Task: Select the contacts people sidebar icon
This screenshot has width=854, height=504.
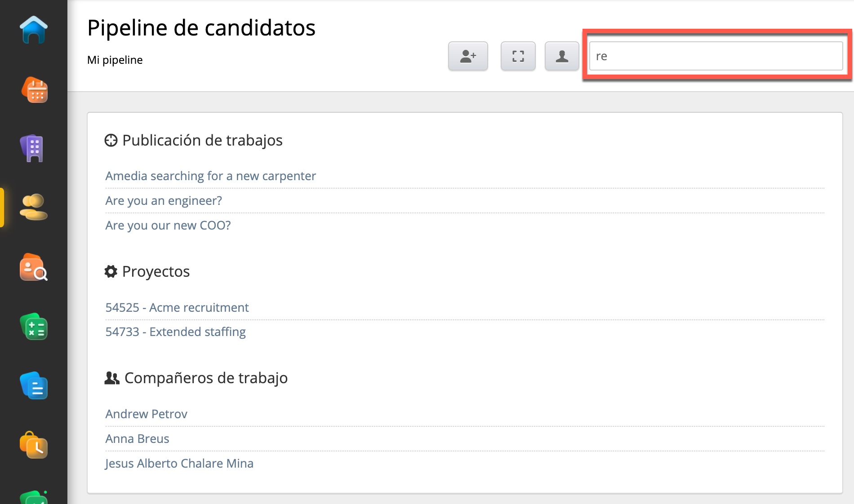Action: tap(33, 207)
